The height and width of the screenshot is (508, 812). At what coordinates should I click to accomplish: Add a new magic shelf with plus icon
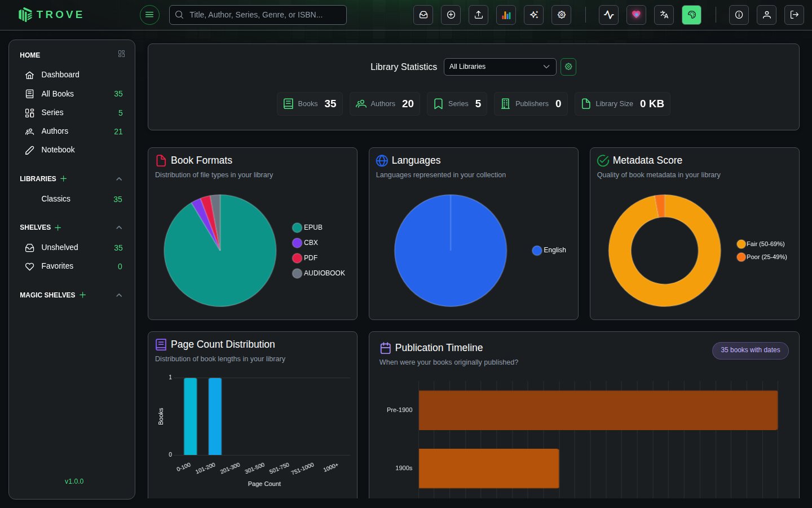point(83,295)
